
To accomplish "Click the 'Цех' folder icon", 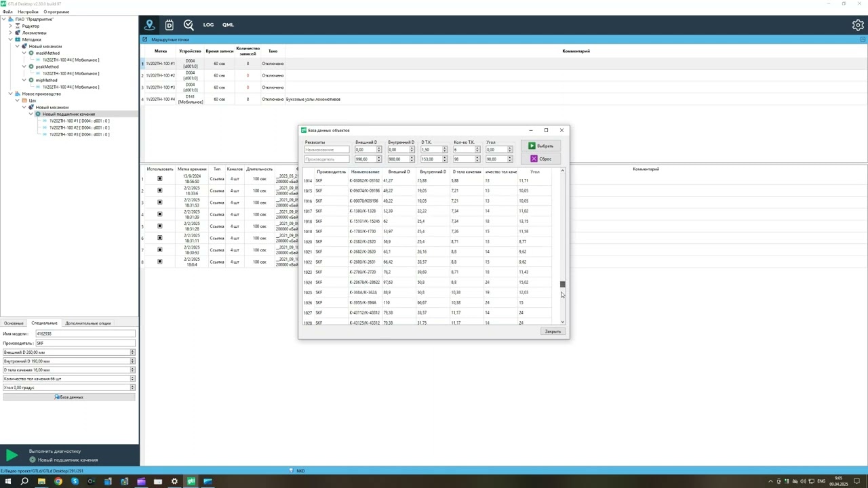I will click(25, 100).
